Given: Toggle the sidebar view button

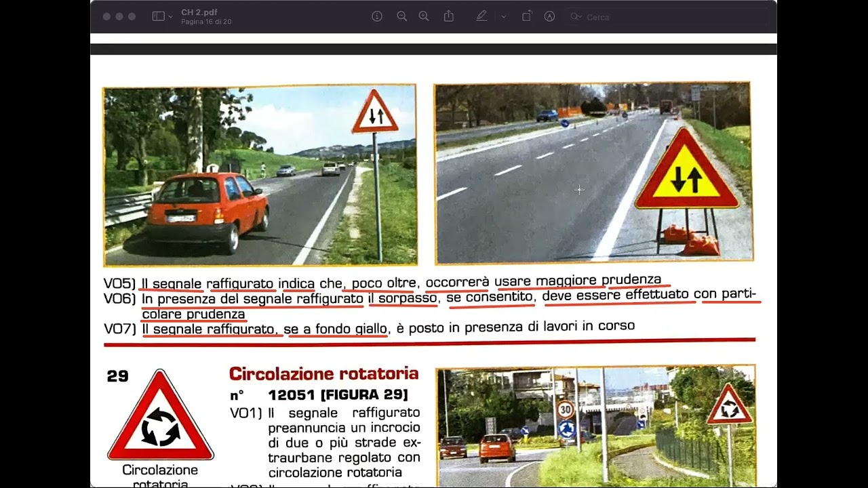Looking at the screenshot, I should 158,16.
